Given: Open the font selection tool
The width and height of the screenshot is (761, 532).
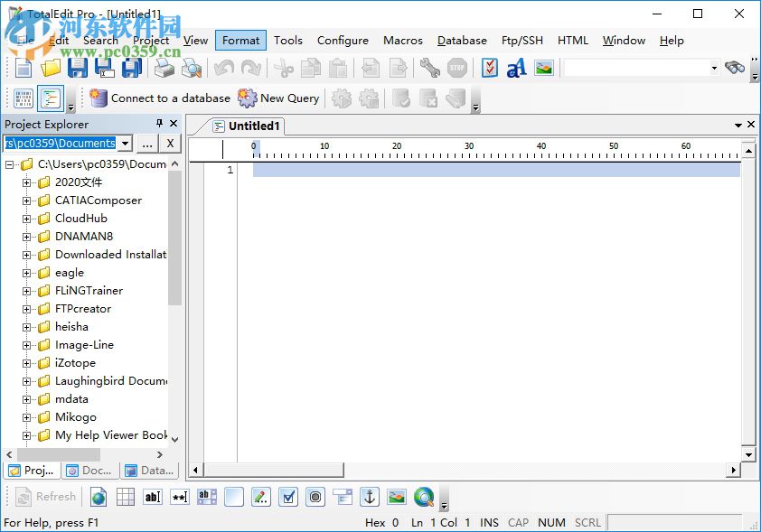Looking at the screenshot, I should coord(518,67).
